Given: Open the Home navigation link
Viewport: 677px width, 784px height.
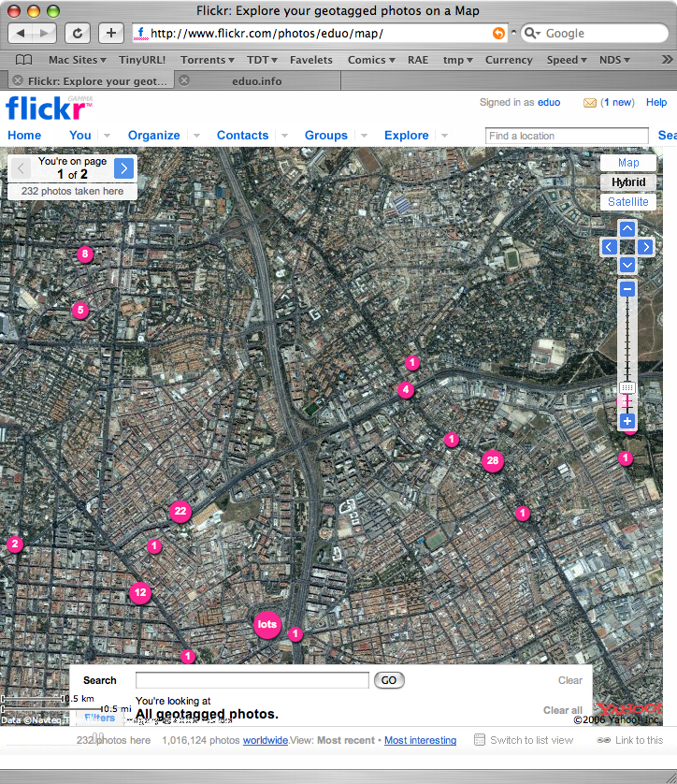Looking at the screenshot, I should pyautogui.click(x=24, y=136).
